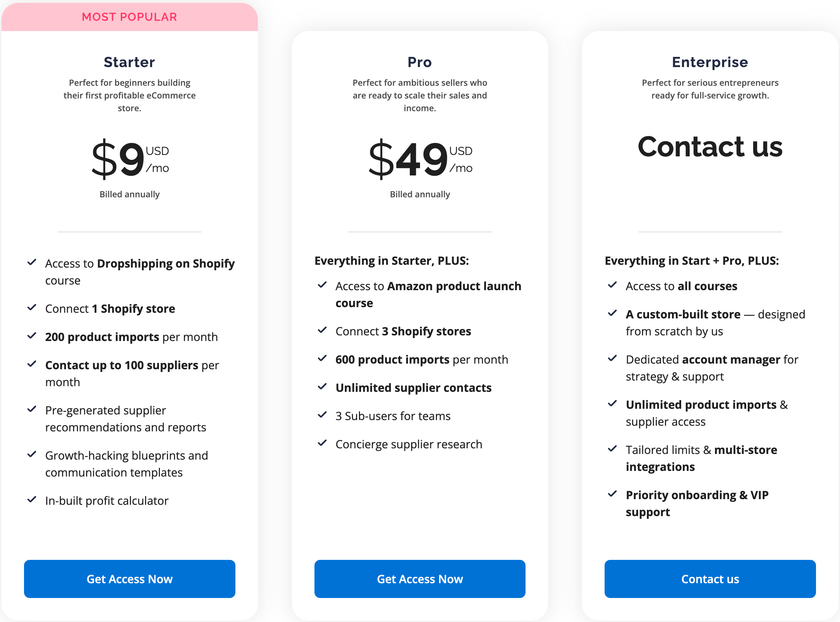Click the Enterprise plan heading

pos(710,62)
